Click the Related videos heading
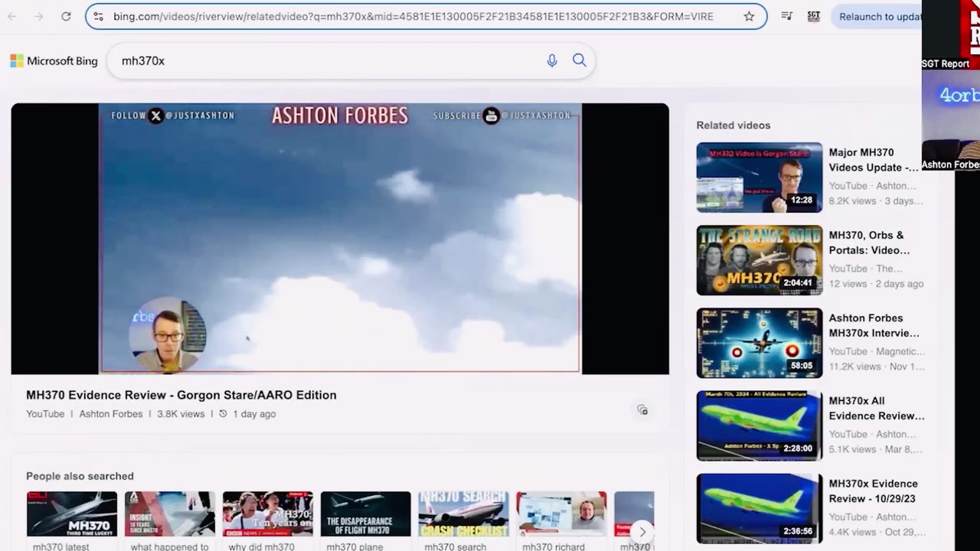The height and width of the screenshot is (551, 980). [733, 125]
